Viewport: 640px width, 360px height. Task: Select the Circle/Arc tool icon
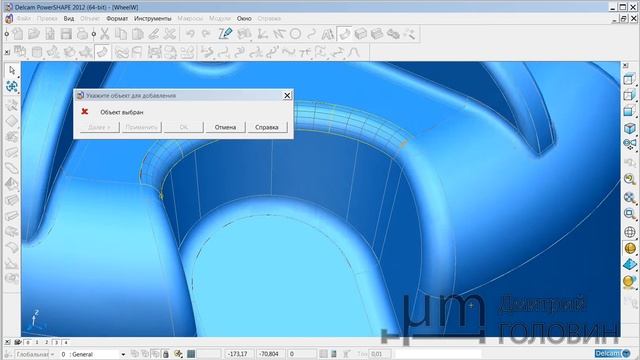[295, 34]
